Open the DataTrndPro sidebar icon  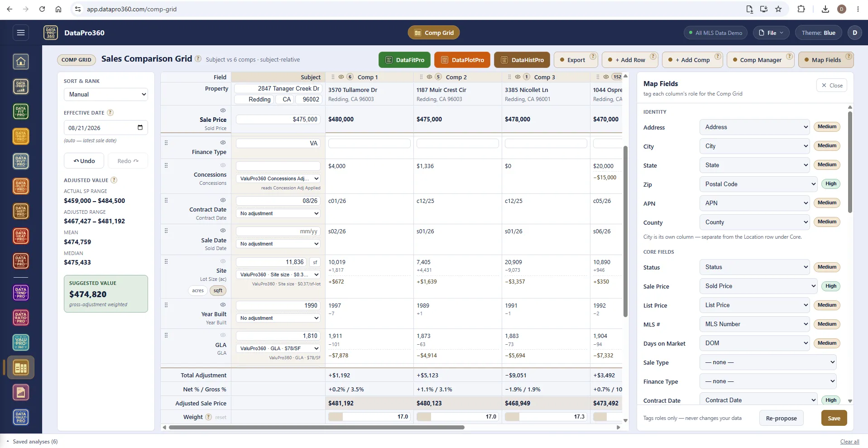(x=21, y=293)
